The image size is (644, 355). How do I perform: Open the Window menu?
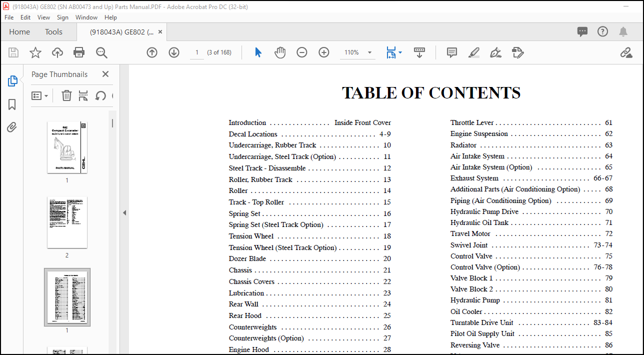pyautogui.click(x=86, y=17)
